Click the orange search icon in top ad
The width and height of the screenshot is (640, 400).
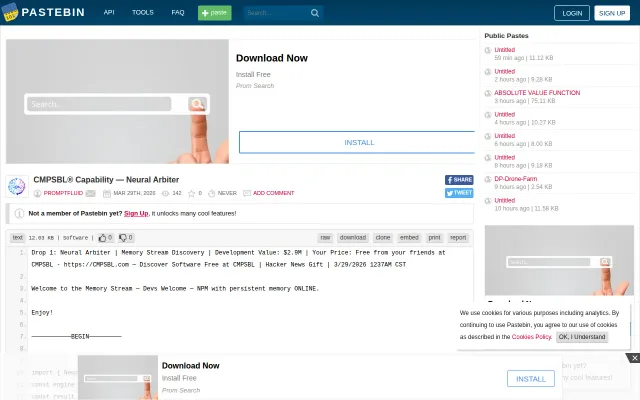click(x=197, y=104)
